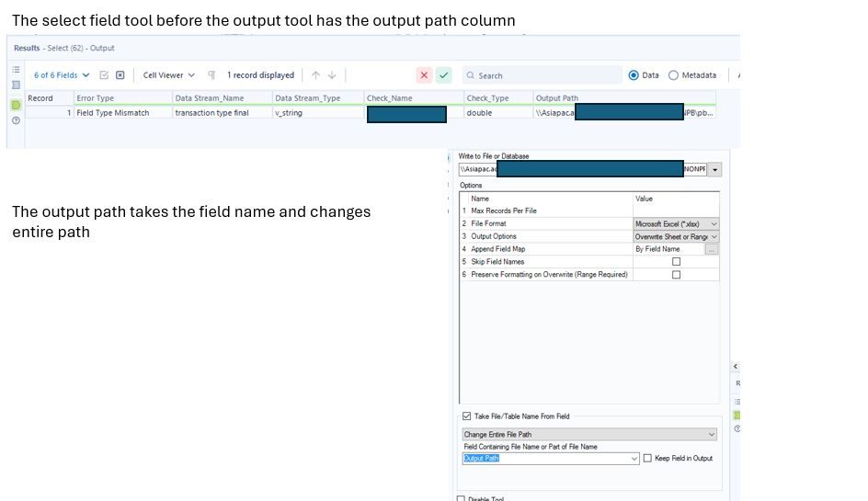
Task: Toggle the Disable Tool checkbox
Action: 461,499
